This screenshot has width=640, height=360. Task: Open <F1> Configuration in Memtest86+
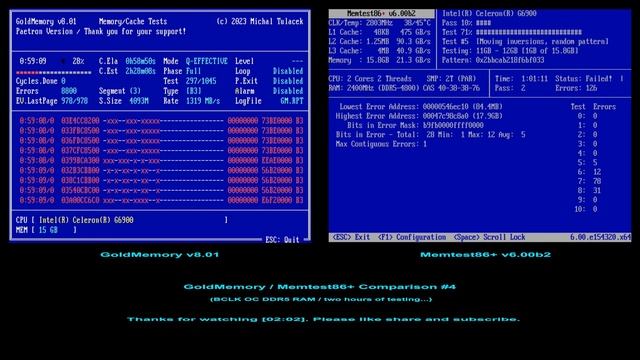412,237
